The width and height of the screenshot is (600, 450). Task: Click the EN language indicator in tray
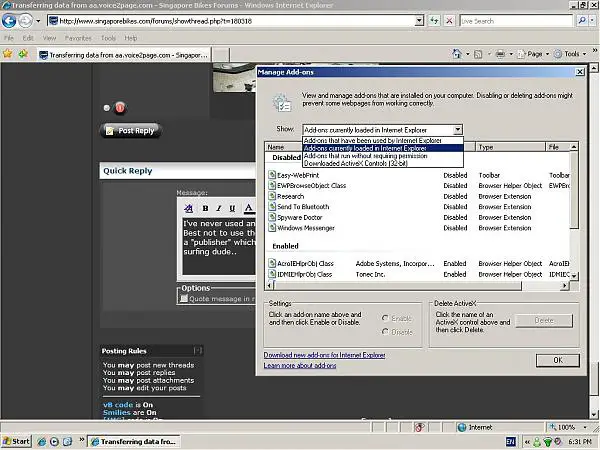click(511, 442)
